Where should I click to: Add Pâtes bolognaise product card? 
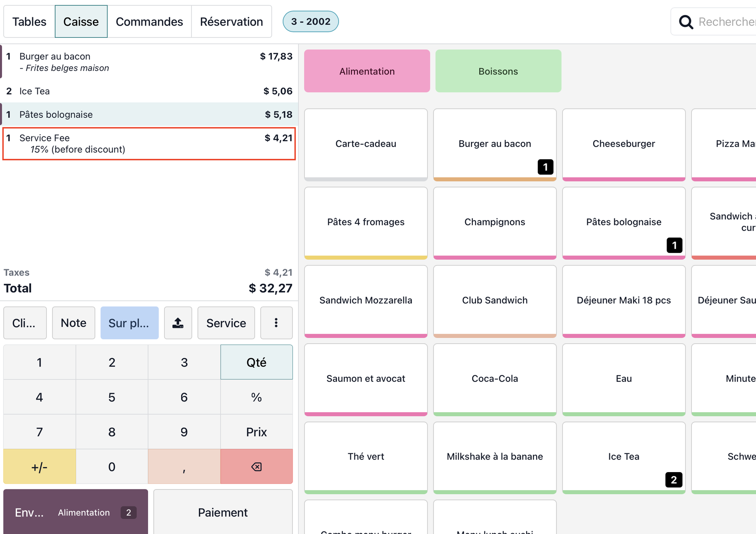click(x=624, y=223)
